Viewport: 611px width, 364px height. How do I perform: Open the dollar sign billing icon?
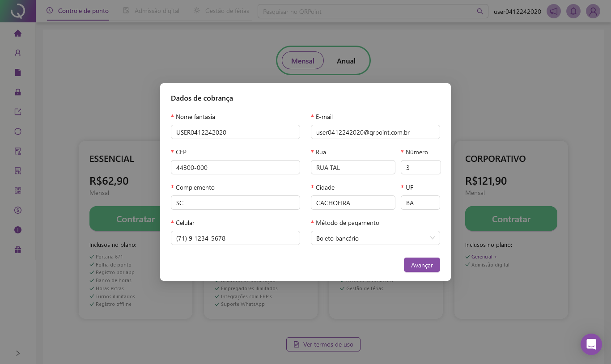pos(18,210)
